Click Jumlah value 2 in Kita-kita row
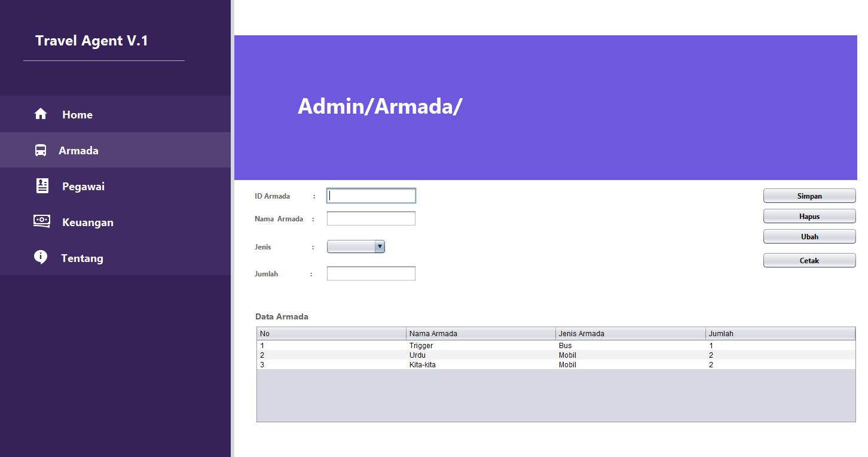868x457 pixels. 781,365
